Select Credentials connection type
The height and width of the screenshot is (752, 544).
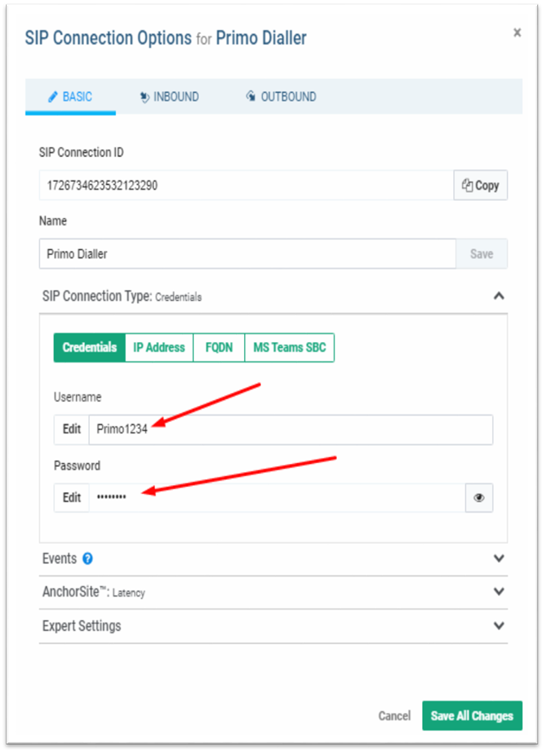point(90,347)
